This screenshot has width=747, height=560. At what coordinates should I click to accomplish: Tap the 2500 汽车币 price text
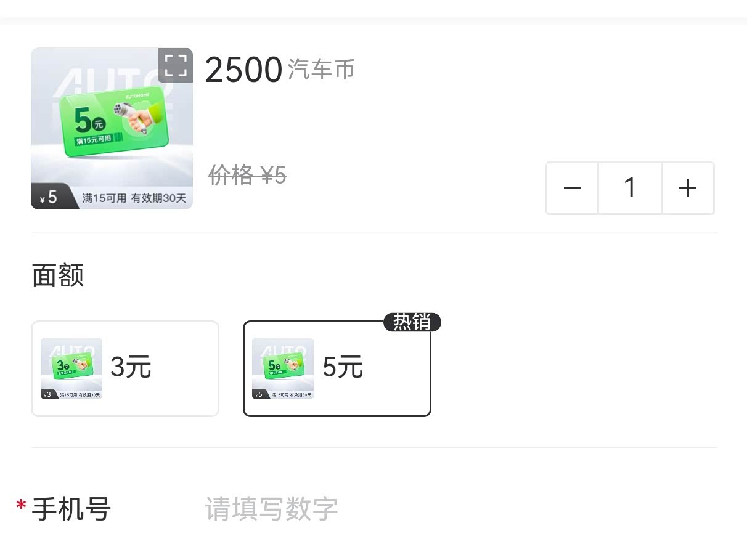[x=280, y=70]
